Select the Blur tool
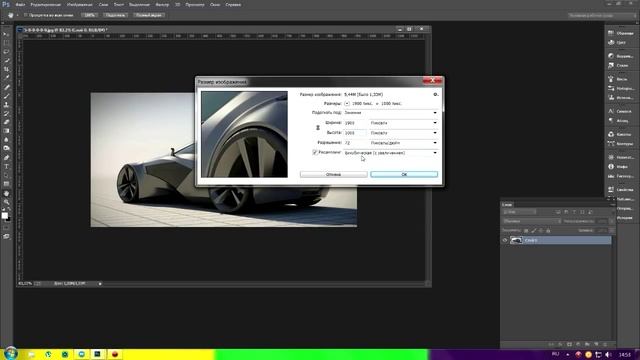The width and height of the screenshot is (640, 360). 6,140
